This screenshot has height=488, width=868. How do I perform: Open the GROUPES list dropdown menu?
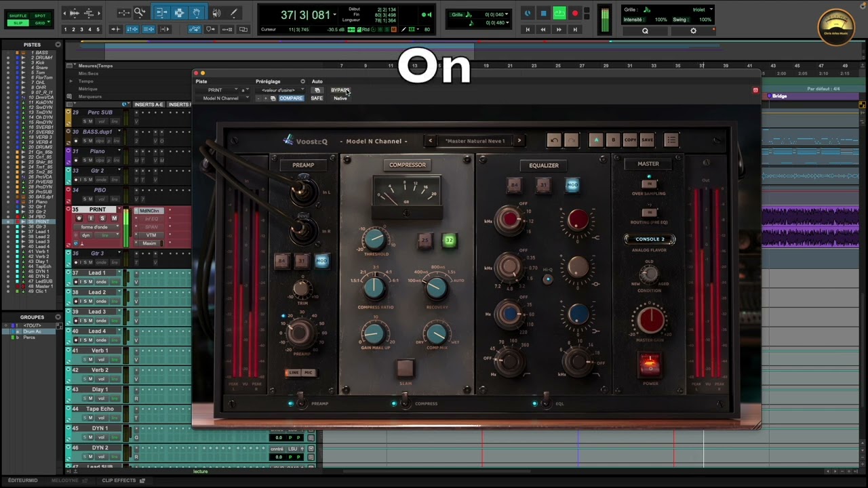tap(58, 317)
